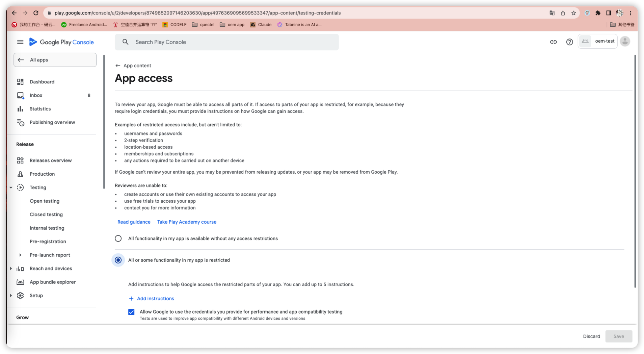Open the Inbox in sidebar

[36, 95]
